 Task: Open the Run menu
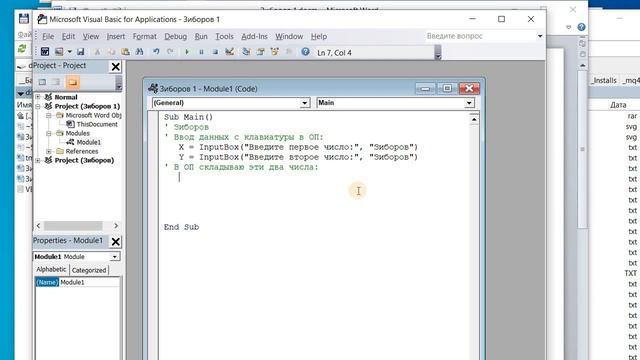pos(201,36)
